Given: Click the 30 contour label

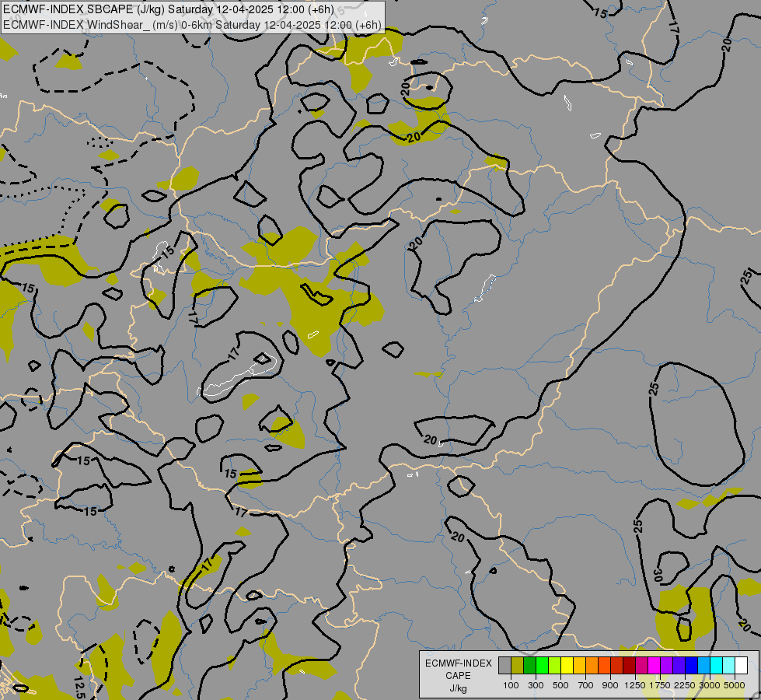Looking at the screenshot, I should coord(658,575).
